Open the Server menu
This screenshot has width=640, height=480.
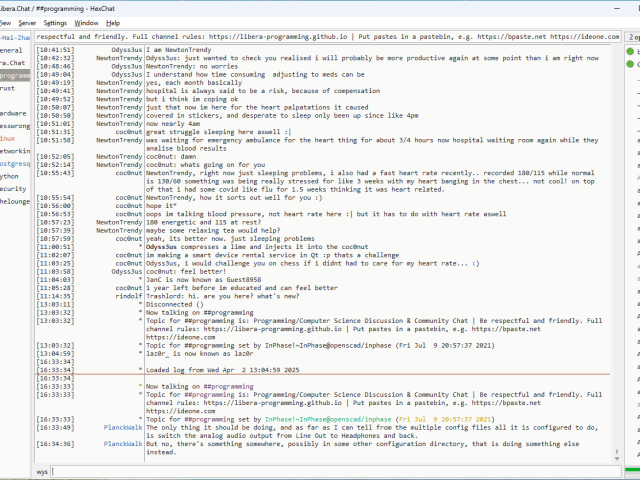(27, 22)
